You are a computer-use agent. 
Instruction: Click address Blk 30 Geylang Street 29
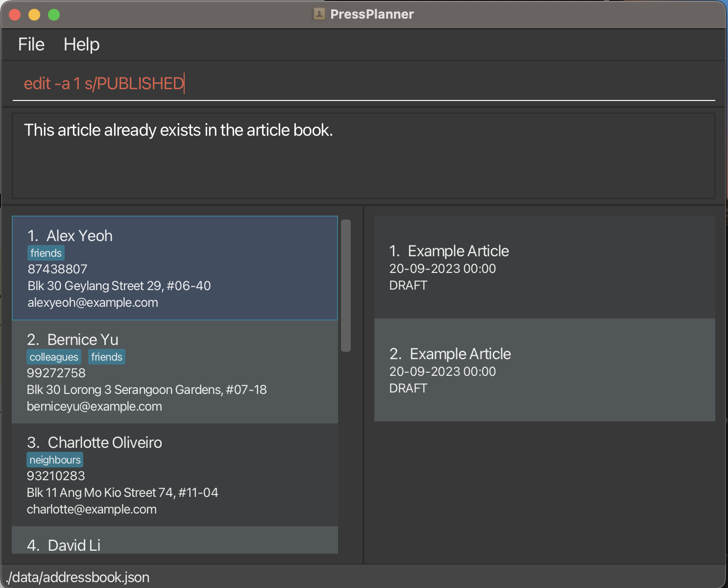pos(119,286)
